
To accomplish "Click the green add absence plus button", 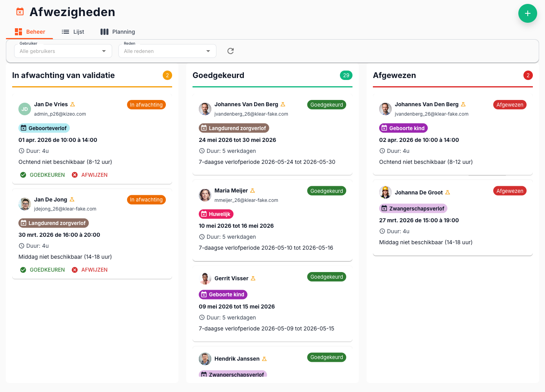I will point(527,13).
